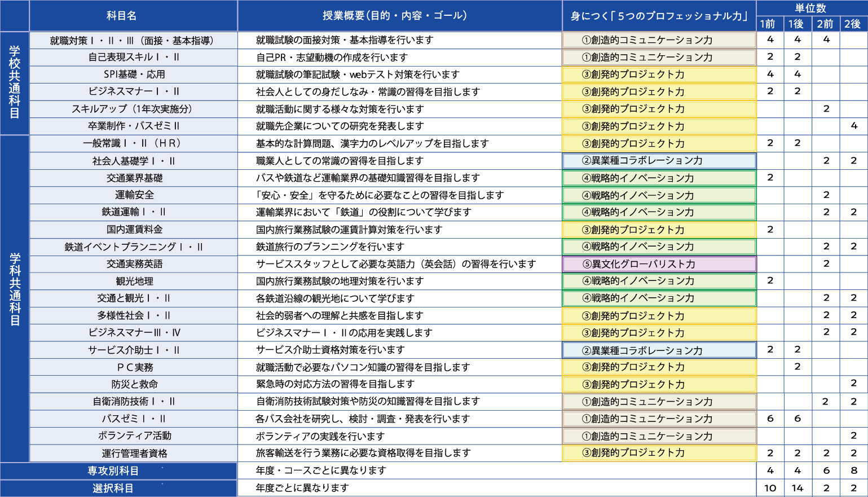Click the beige skill tag in ボランティア活動 row

659,436
